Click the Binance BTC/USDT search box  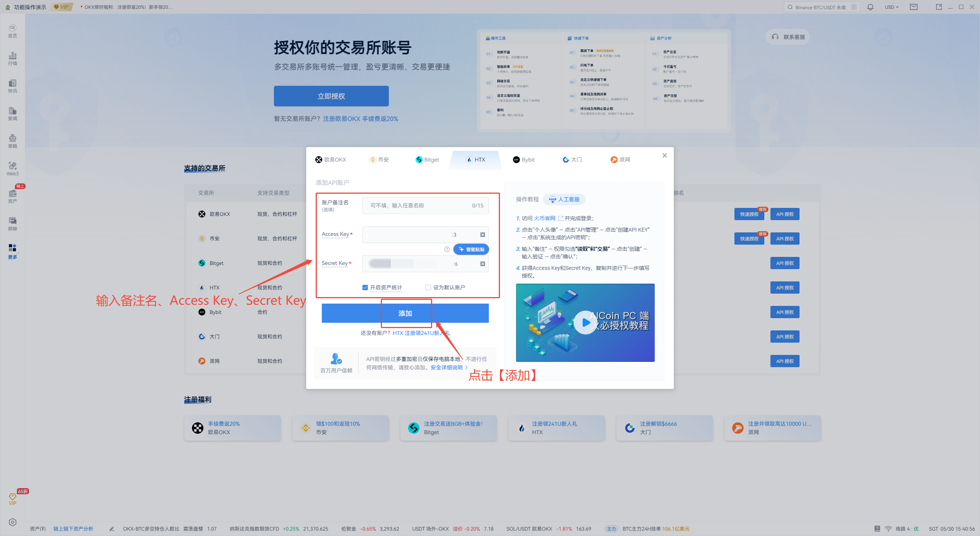click(x=822, y=7)
